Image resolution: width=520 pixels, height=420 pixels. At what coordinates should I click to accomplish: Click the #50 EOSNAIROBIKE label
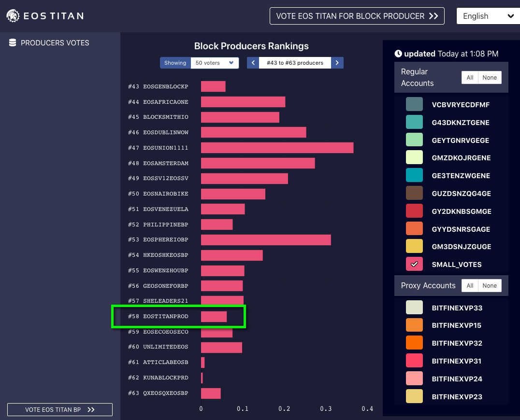(x=158, y=194)
